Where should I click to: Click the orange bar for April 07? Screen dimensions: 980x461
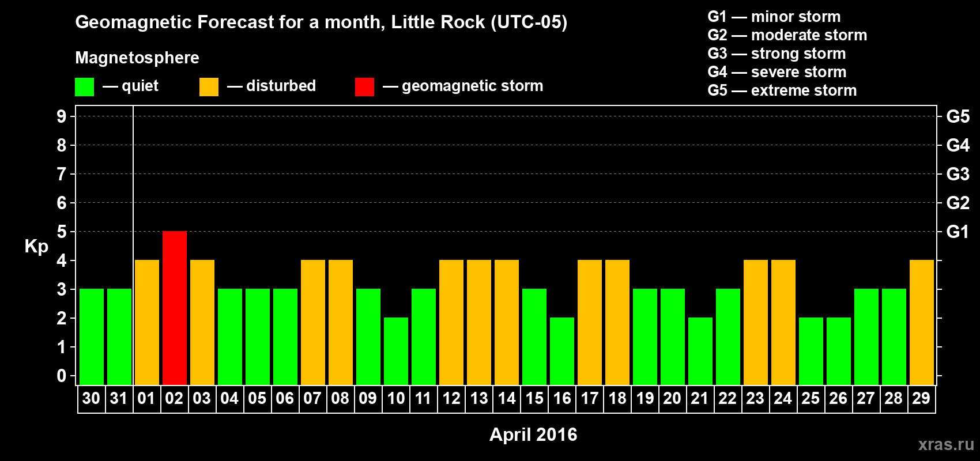(313, 322)
